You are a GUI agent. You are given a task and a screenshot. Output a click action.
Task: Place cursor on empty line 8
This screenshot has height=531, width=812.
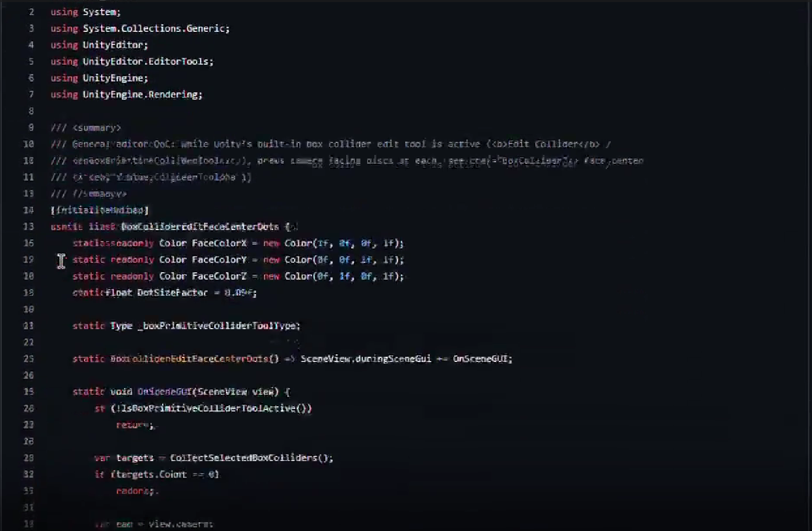[209, 111]
